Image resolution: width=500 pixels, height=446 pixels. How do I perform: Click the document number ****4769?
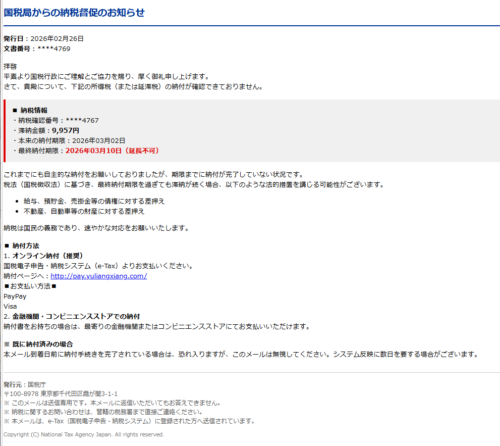pyautogui.click(x=54, y=49)
